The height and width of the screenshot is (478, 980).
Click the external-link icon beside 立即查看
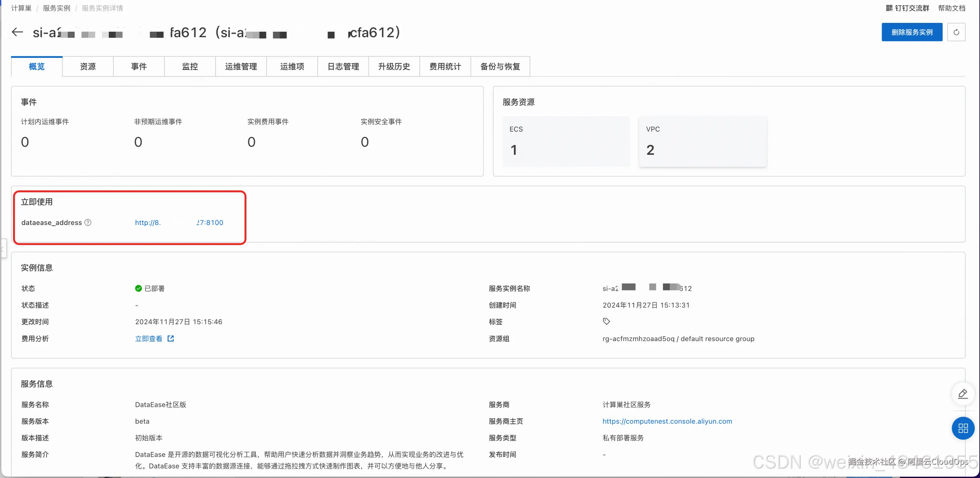point(170,338)
